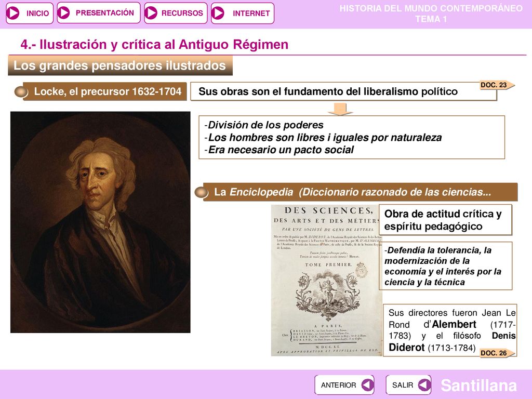Click the back arrow icon on ANTERIOR
Viewport: 532px width, 399px height.
[367, 385]
